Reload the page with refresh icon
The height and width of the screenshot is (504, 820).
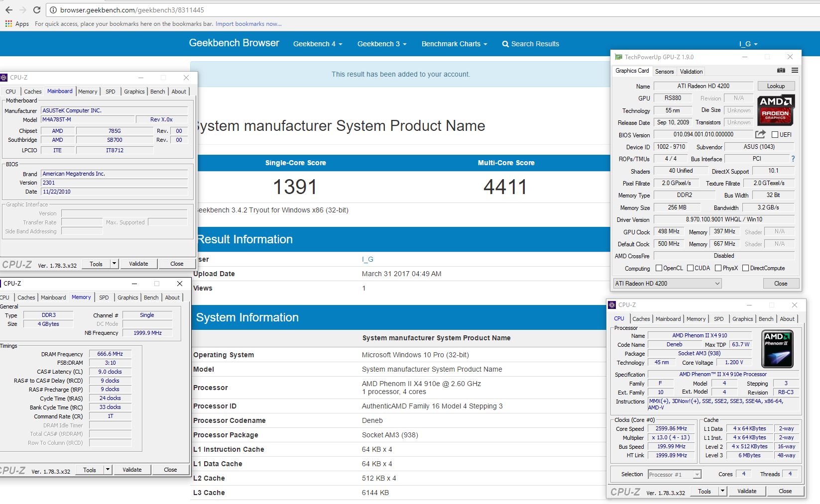pyautogui.click(x=37, y=10)
